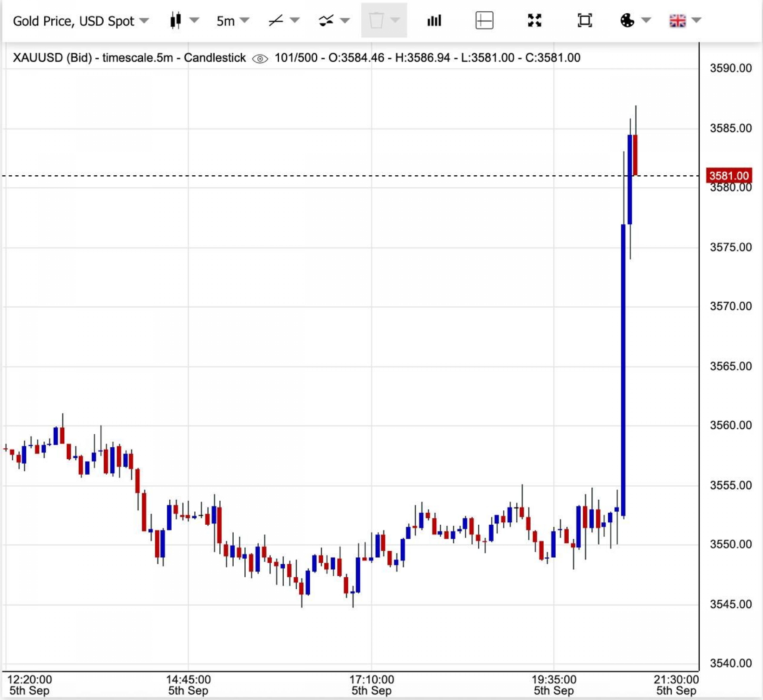Click the square frame screenshot icon

pyautogui.click(x=584, y=20)
